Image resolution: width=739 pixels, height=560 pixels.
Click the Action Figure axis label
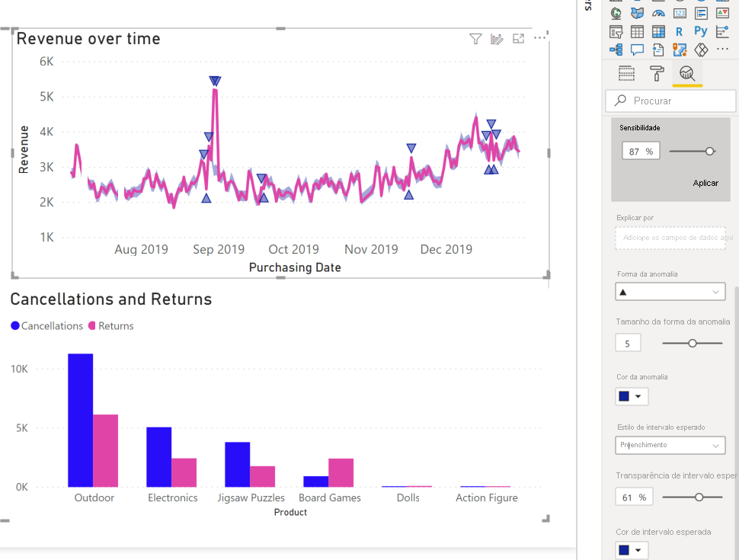pos(486,498)
